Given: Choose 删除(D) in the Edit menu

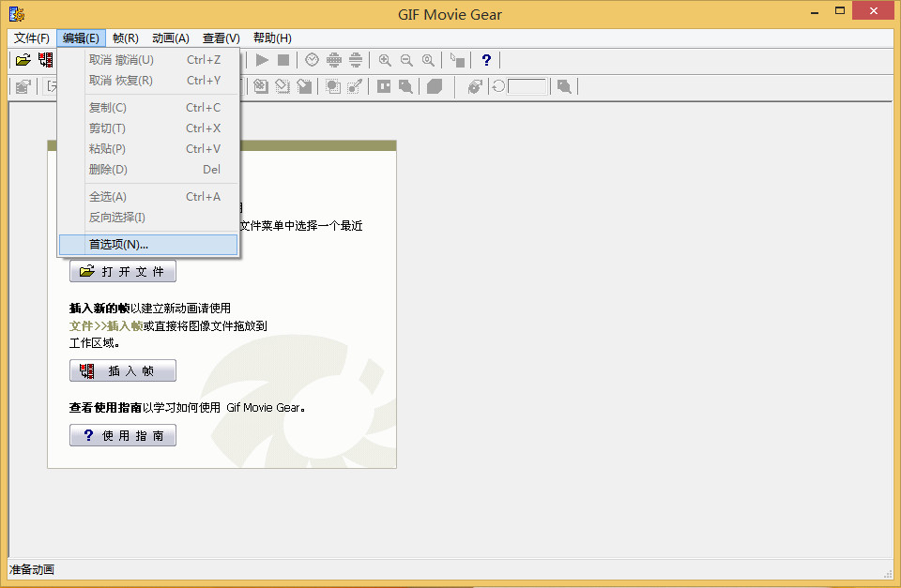Looking at the screenshot, I should tap(148, 170).
